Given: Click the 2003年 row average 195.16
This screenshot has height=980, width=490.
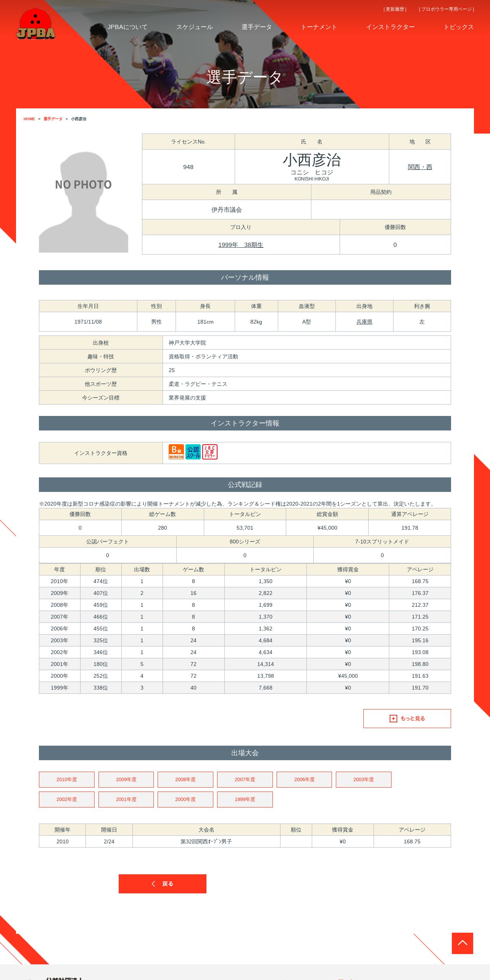Looking at the screenshot, I should [x=420, y=640].
